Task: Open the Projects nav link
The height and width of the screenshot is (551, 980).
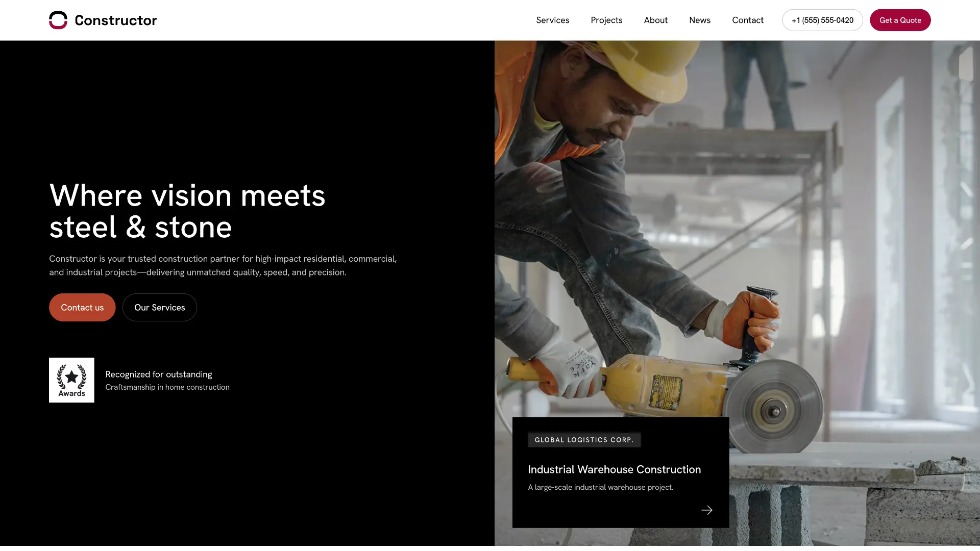Action: pos(606,20)
